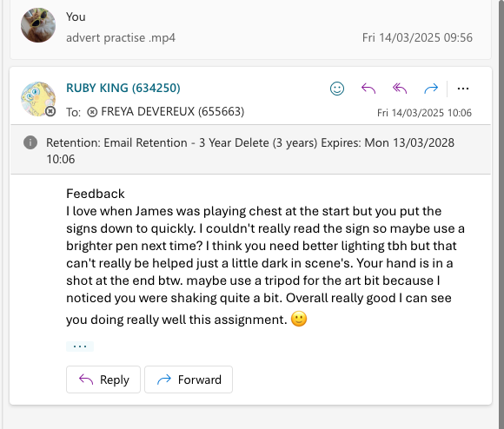Click the reply all double-arrow icon
Viewport: 504px width, 429px height.
(x=400, y=89)
